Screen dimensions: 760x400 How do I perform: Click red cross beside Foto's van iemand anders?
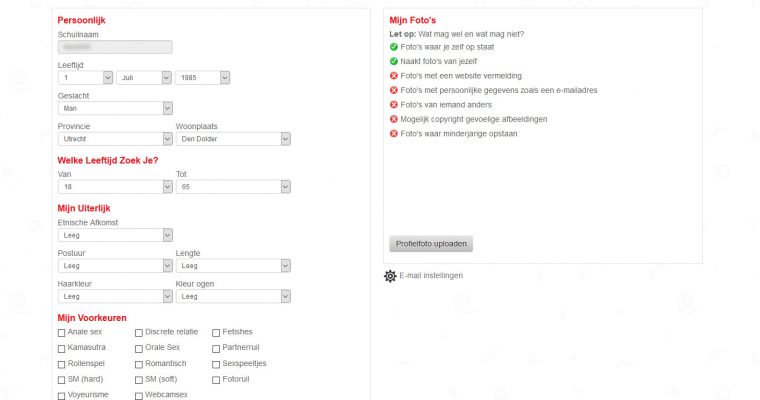394,104
